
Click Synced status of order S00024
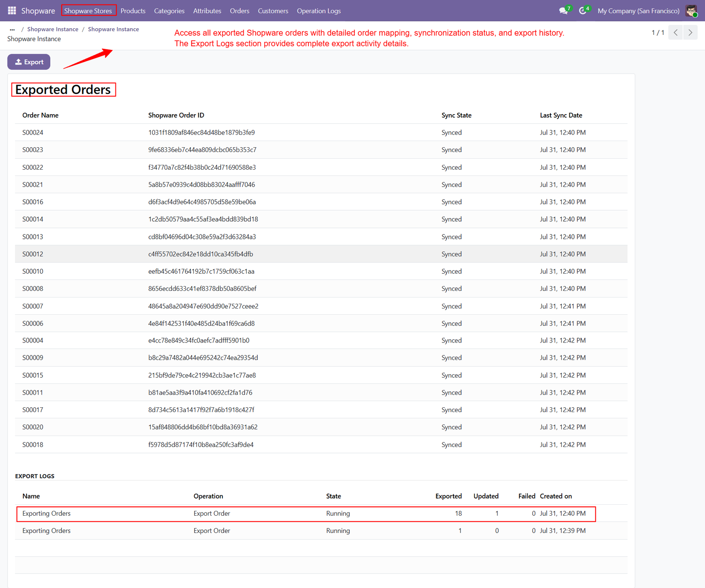click(x=452, y=132)
